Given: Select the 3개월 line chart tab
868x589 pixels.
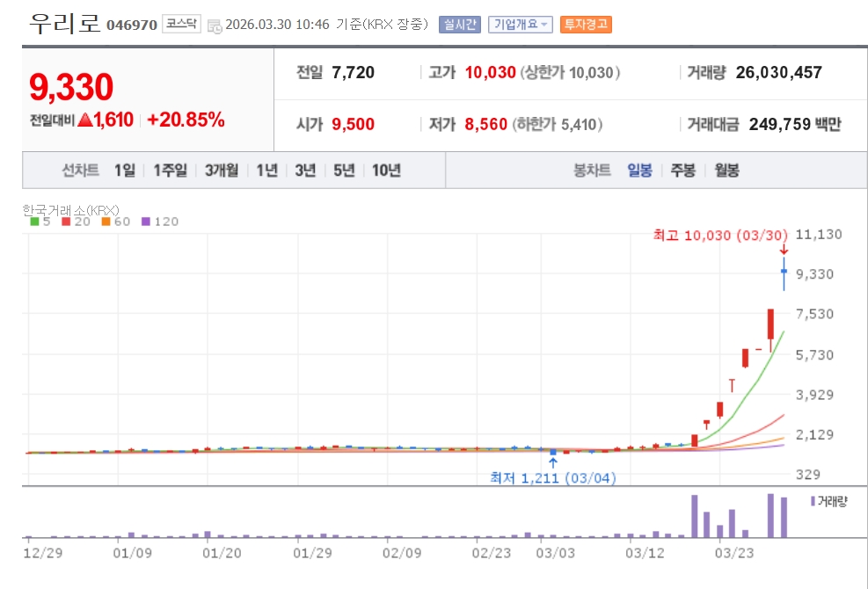Looking at the screenshot, I should point(222,170).
